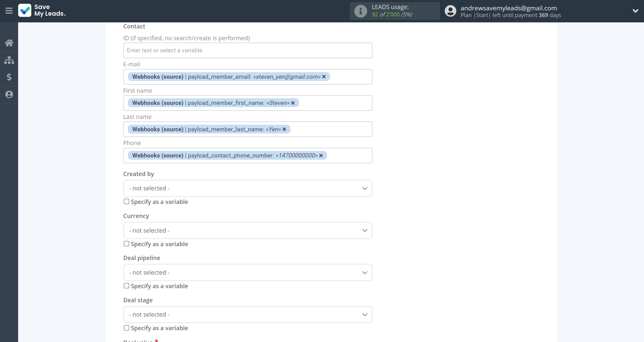Click the LEADS usage info icon
644x342 pixels.
(360, 11)
